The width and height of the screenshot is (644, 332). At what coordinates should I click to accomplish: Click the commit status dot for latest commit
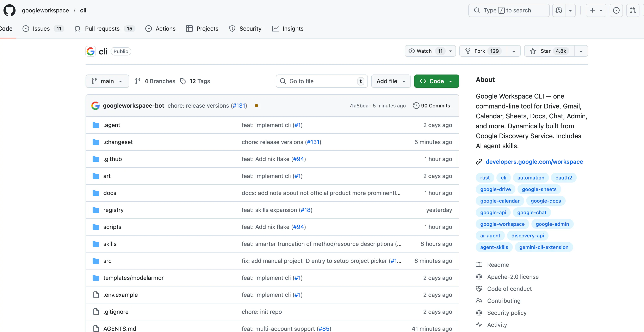(x=256, y=106)
